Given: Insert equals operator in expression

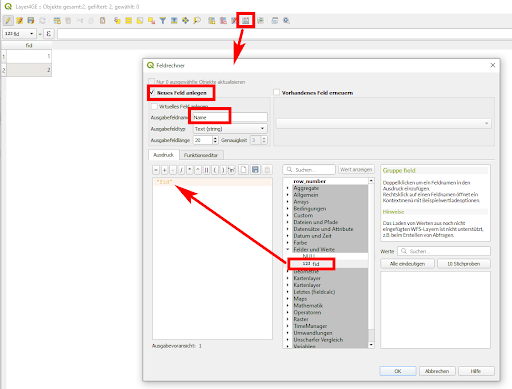Looking at the screenshot, I should tap(156, 170).
